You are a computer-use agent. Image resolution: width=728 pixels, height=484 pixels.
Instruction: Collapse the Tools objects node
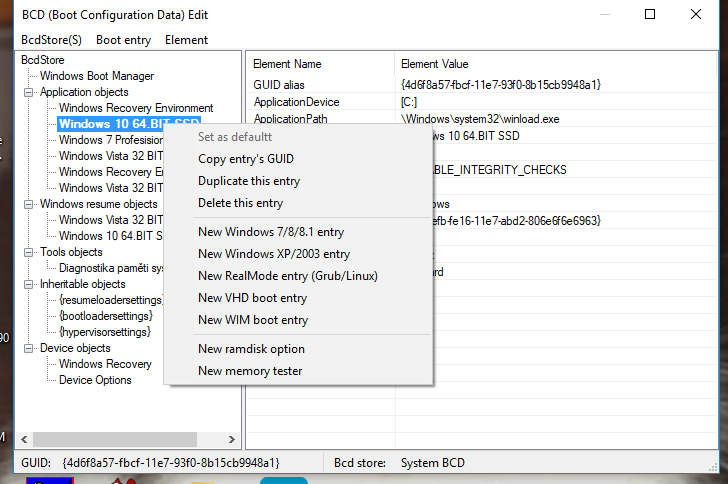point(28,252)
